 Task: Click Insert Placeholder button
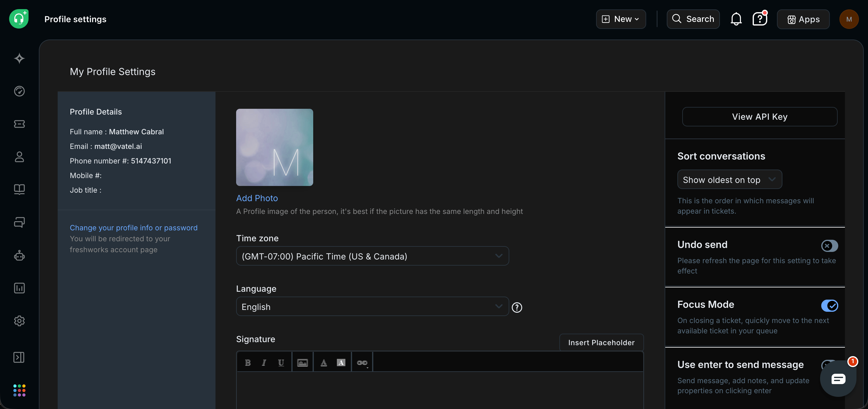[x=601, y=342]
